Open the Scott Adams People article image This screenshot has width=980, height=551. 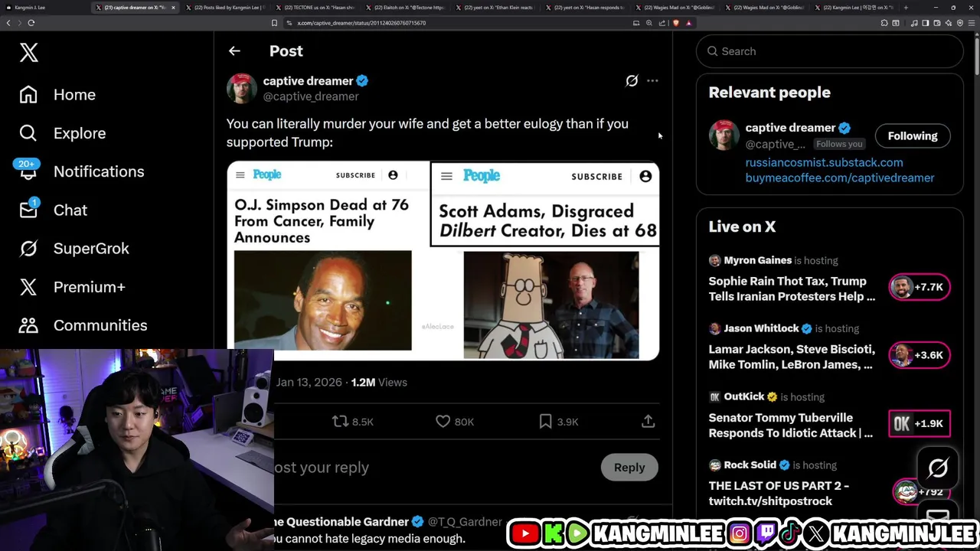(x=545, y=260)
